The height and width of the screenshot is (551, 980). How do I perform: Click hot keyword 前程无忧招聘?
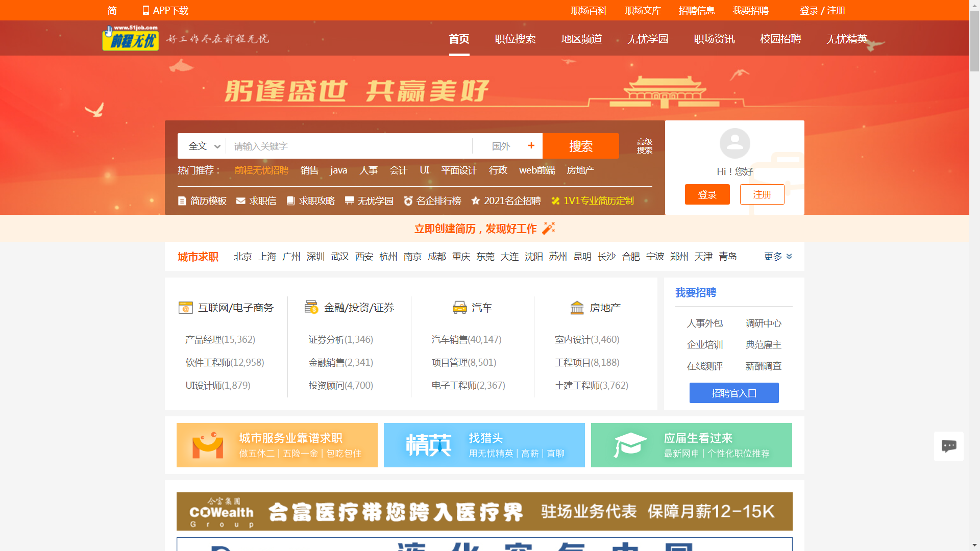[261, 170]
